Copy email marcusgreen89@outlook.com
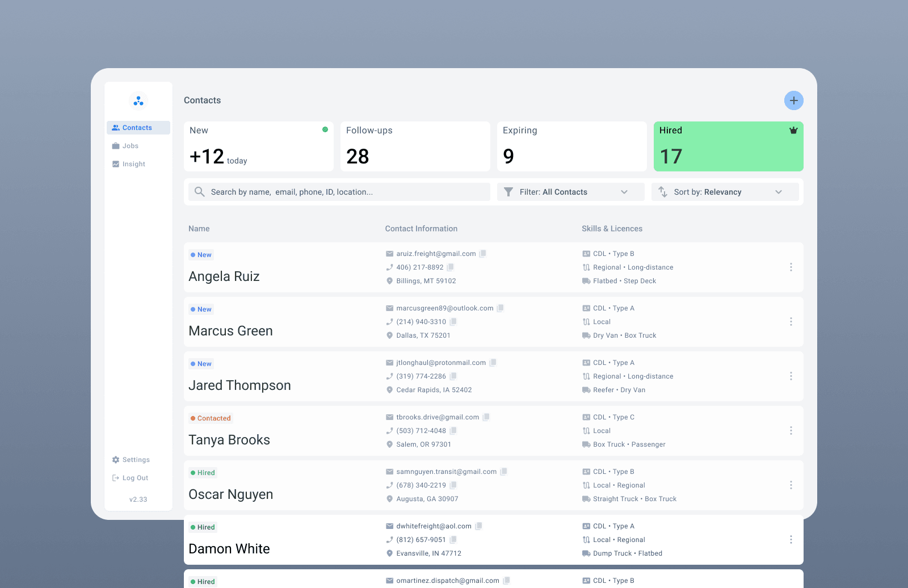 (x=501, y=308)
